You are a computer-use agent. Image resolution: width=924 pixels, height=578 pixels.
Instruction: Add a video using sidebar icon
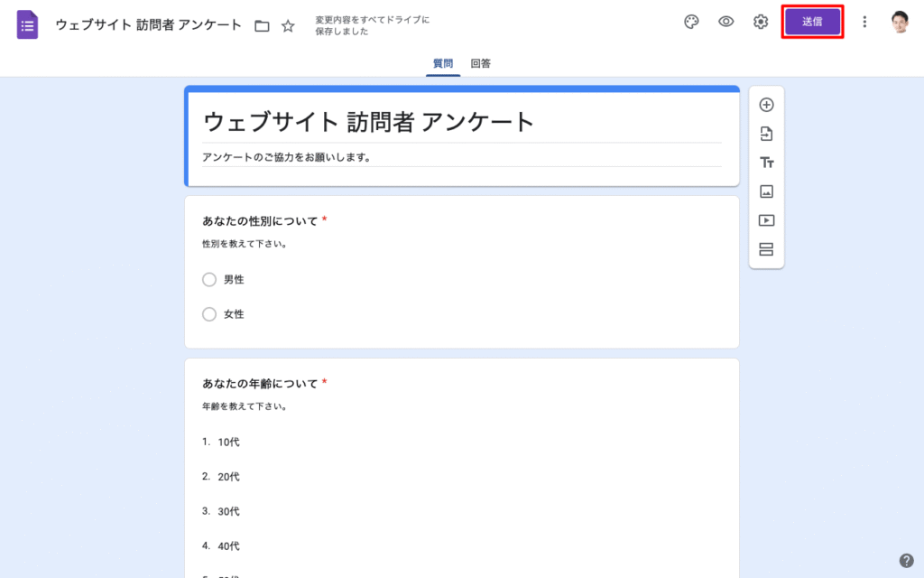coord(766,220)
